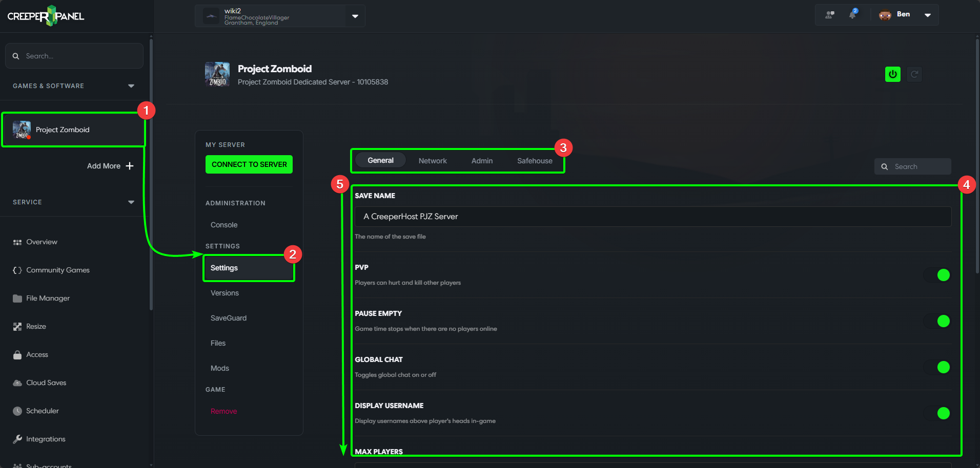This screenshot has width=980, height=468.
Task: Switch to the General tab
Action: (380, 160)
